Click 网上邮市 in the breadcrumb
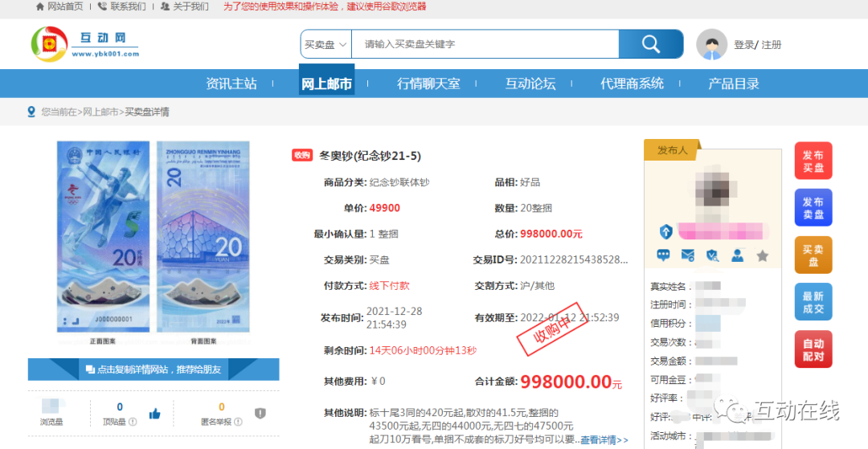868x449 pixels. pyautogui.click(x=100, y=112)
